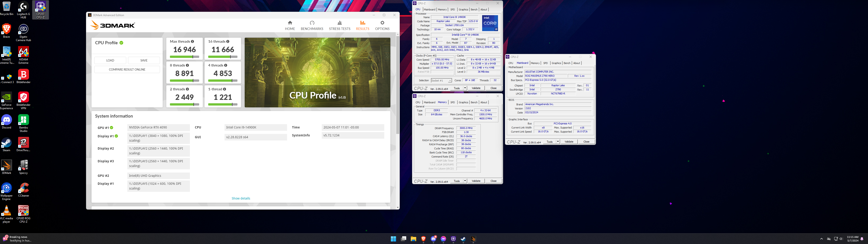Open About tab in CPU-Z Mainboard window
This screenshot has width=868, height=244.
coord(577,63)
